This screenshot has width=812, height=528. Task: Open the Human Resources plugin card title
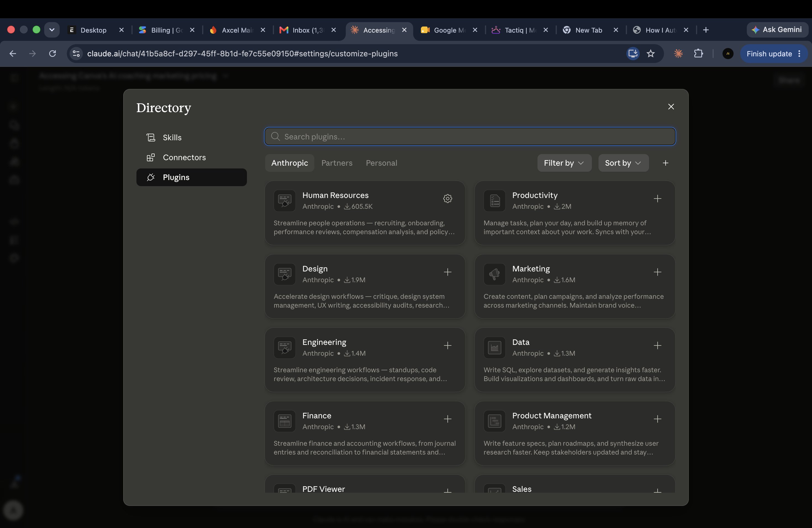pyautogui.click(x=335, y=195)
